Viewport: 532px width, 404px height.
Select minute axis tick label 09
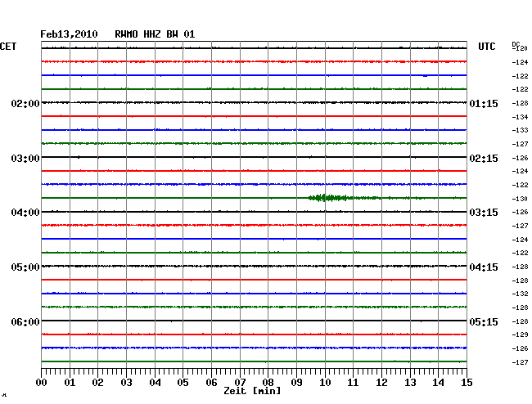click(296, 382)
